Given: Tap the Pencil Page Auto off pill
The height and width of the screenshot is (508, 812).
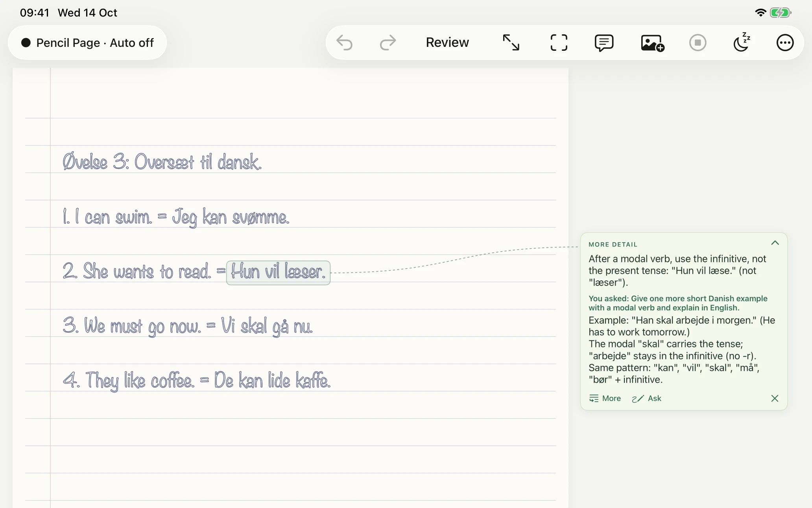Looking at the screenshot, I should tap(87, 43).
